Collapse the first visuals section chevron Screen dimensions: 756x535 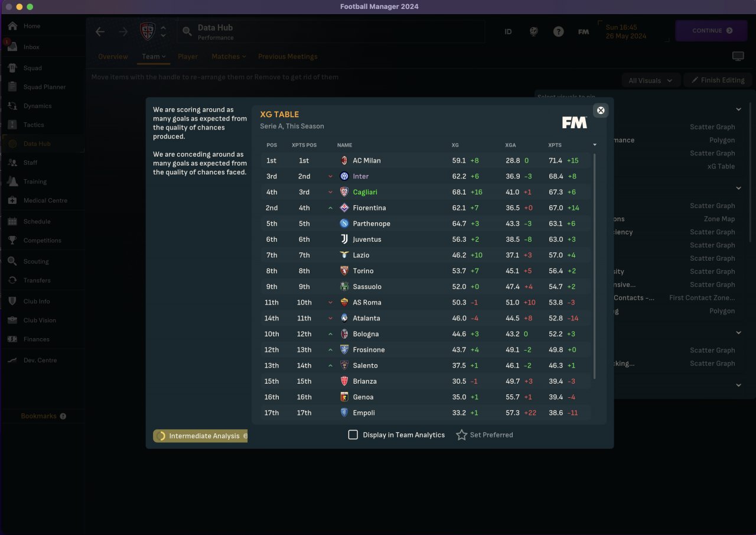pyautogui.click(x=738, y=109)
